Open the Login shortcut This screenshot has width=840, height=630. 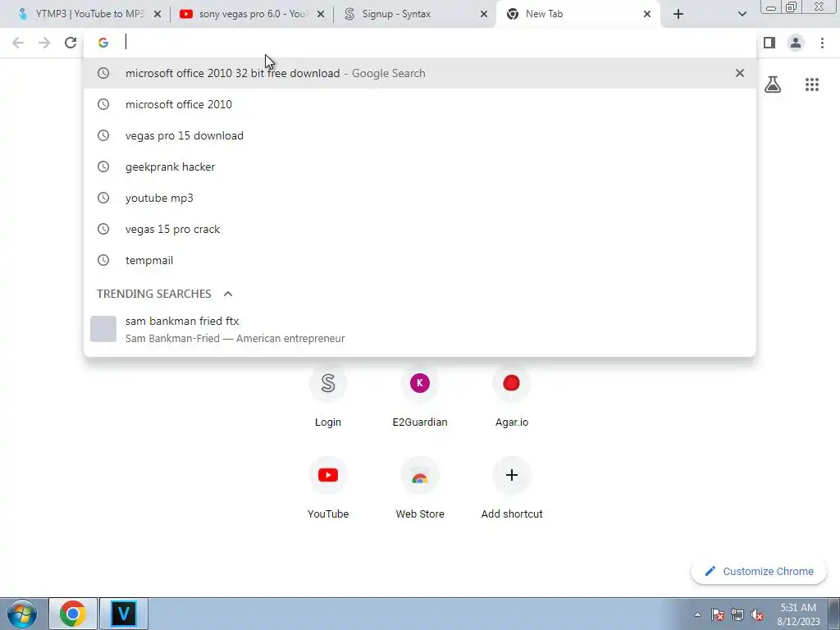(x=328, y=396)
